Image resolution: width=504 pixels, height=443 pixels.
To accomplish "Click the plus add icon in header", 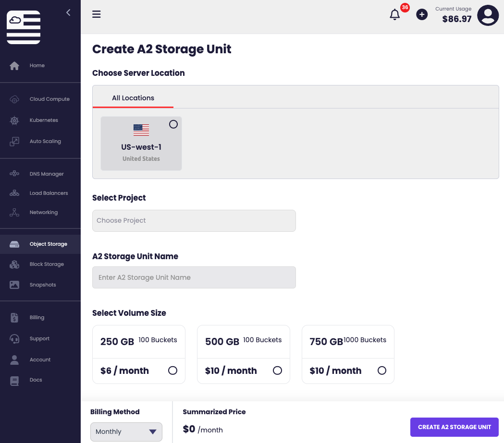I will point(422,15).
